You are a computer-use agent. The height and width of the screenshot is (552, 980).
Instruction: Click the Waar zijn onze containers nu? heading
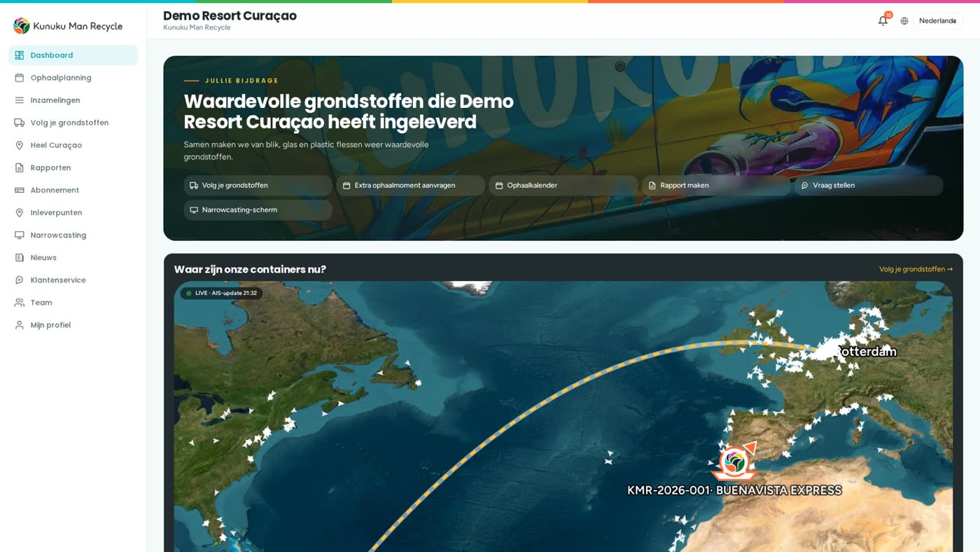click(250, 269)
